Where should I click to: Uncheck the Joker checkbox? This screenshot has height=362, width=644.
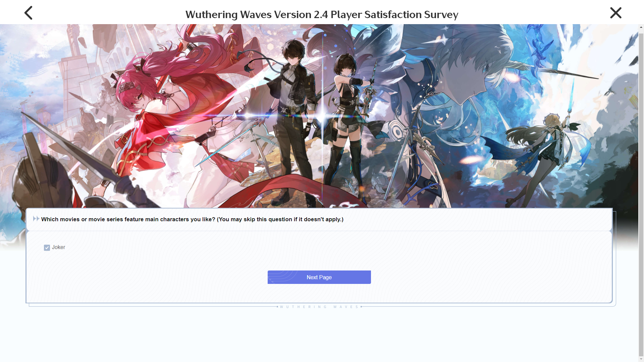(47, 248)
